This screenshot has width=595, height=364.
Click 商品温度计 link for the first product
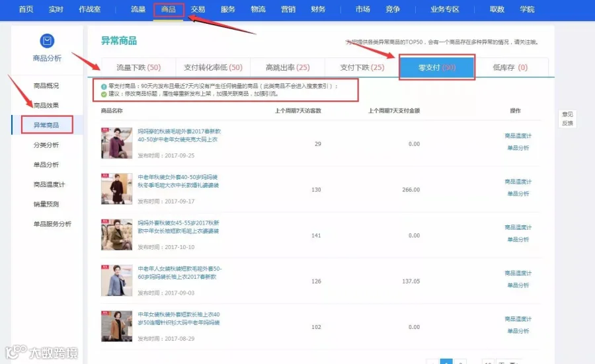[x=518, y=135]
